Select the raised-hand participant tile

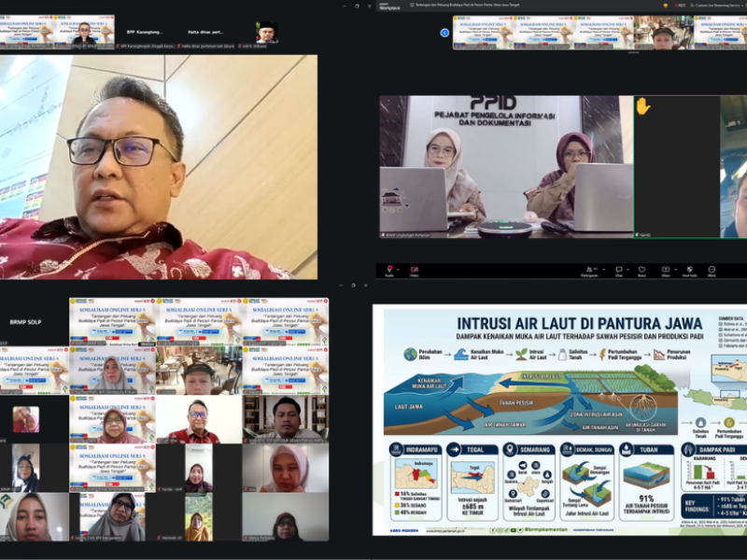[x=676, y=167]
